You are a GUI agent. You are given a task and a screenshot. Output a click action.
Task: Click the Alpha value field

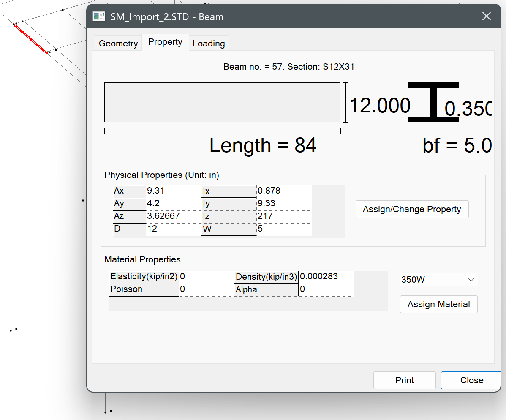coord(326,289)
